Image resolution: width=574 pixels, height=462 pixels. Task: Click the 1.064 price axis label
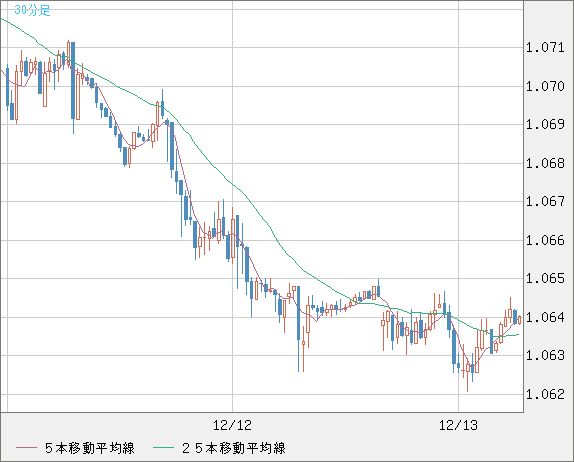click(545, 317)
